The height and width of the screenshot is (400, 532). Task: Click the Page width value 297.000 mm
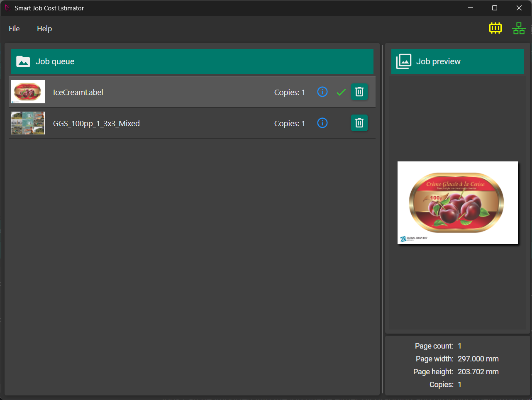pos(478,359)
